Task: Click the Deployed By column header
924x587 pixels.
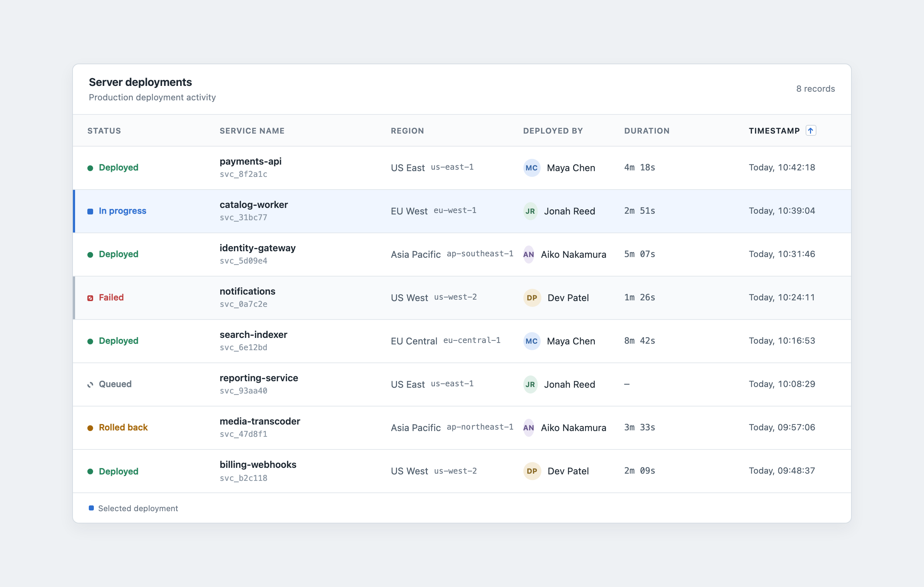Action: pyautogui.click(x=553, y=131)
